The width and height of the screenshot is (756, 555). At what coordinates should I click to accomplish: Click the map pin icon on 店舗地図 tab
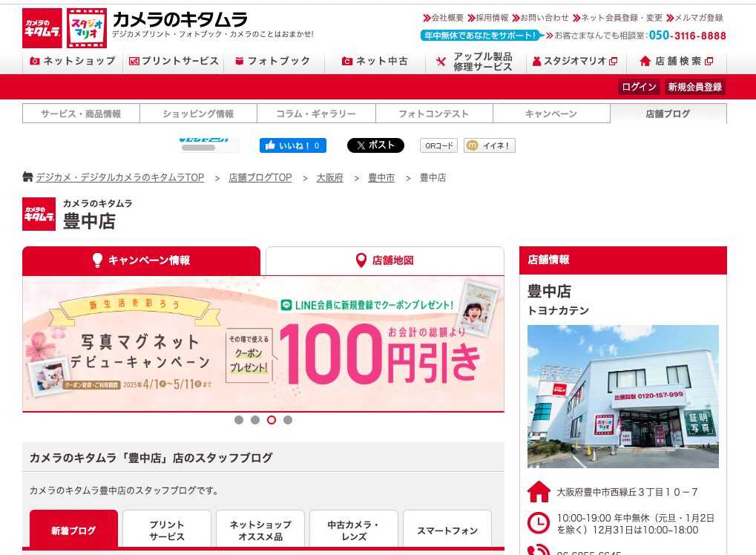(x=361, y=260)
